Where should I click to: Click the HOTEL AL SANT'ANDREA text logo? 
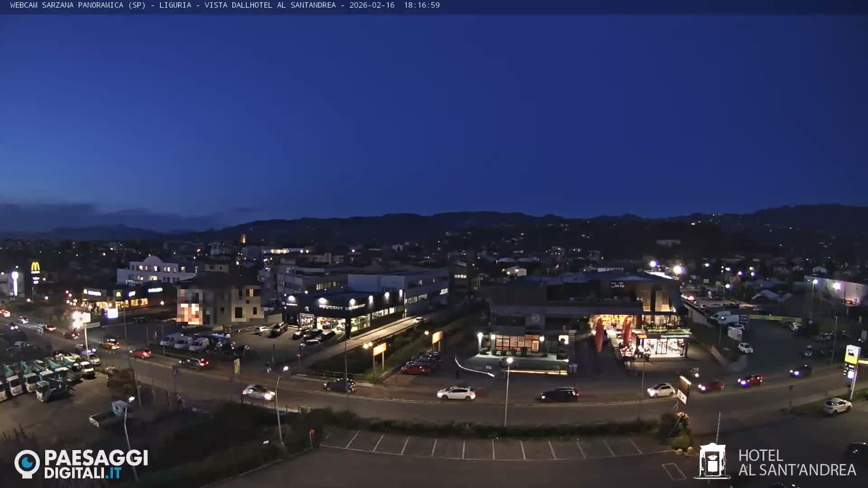point(797,463)
